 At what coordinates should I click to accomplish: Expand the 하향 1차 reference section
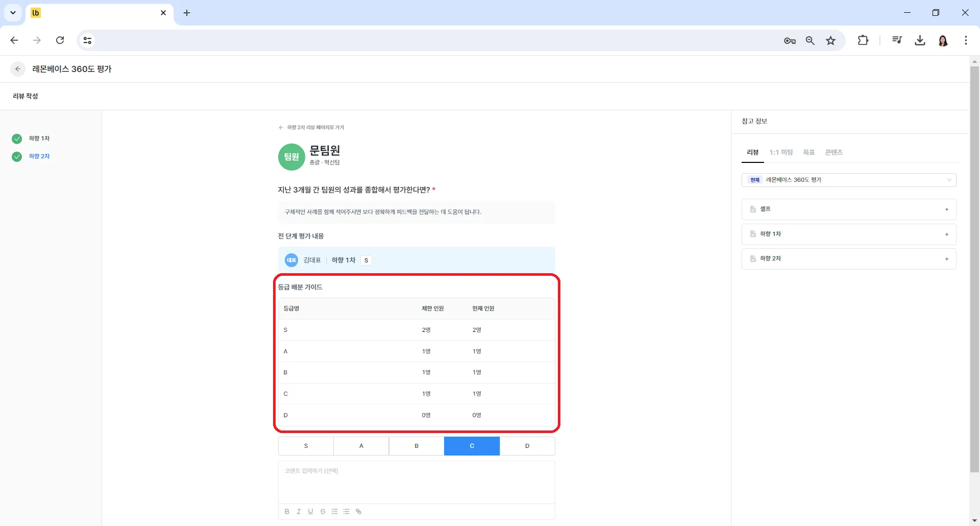coord(849,234)
